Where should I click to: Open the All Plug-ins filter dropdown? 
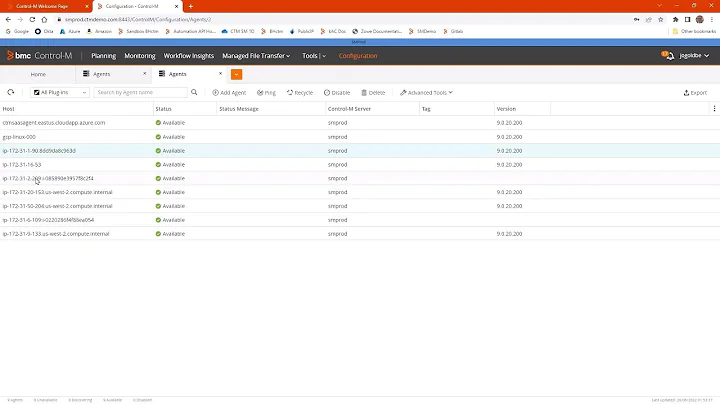[60, 92]
